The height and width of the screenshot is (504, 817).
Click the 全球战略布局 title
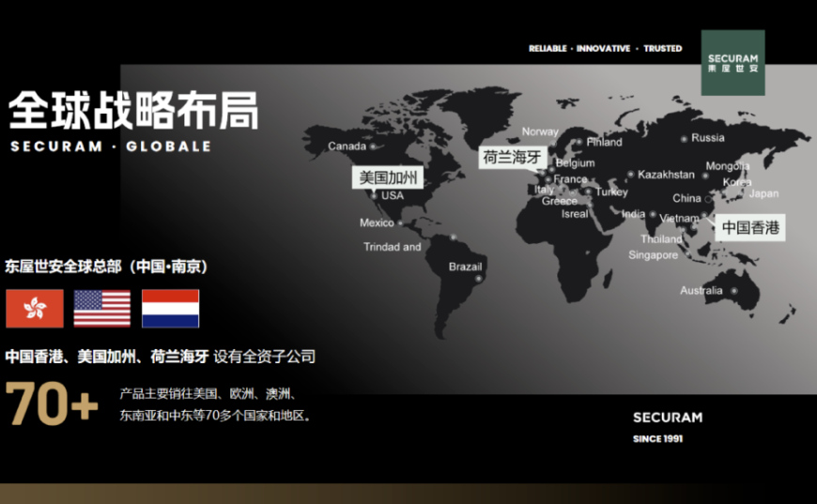tap(133, 110)
